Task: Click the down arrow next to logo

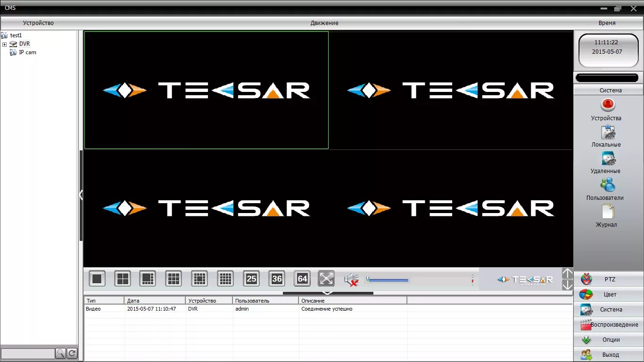Action: 568,285
